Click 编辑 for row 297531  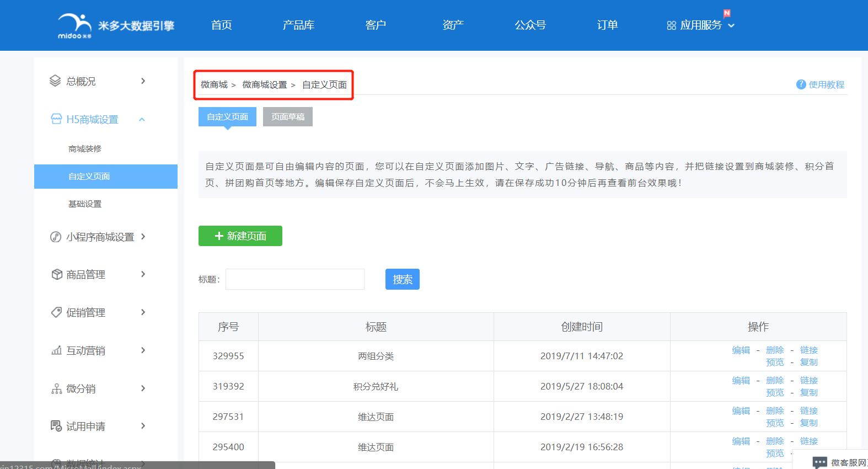point(741,411)
